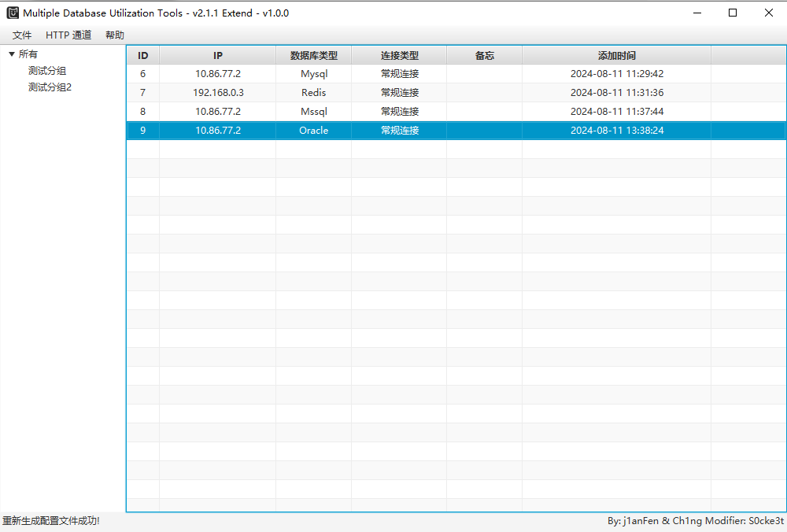Open the HTTP 通道 menu

[x=68, y=35]
